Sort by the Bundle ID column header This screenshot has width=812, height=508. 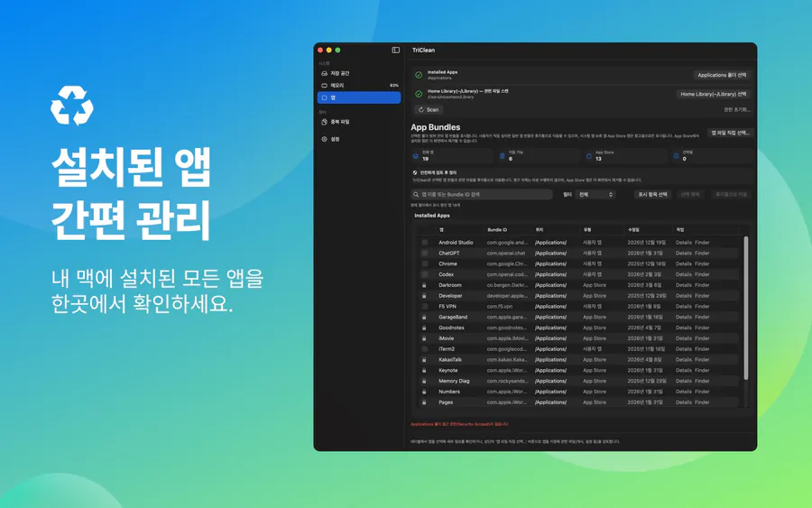pos(497,230)
